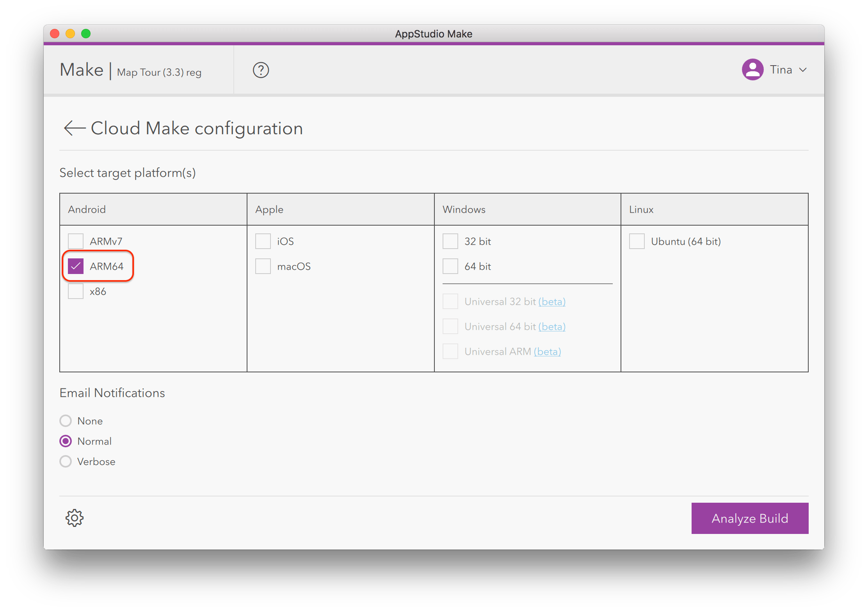The image size is (868, 612).
Task: Click the Universal 64 bit beta link
Action: tap(551, 326)
